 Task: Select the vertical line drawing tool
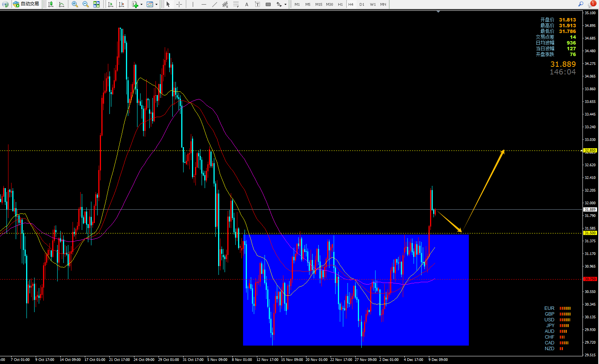tap(193, 4)
